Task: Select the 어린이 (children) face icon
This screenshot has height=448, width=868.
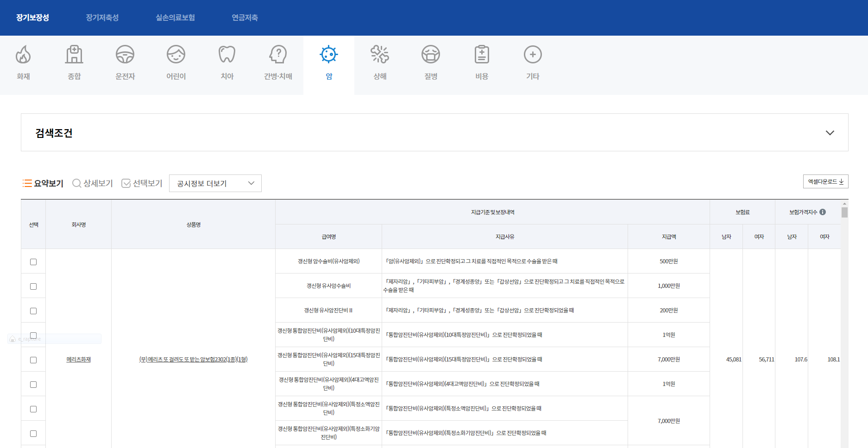Action: [176, 55]
